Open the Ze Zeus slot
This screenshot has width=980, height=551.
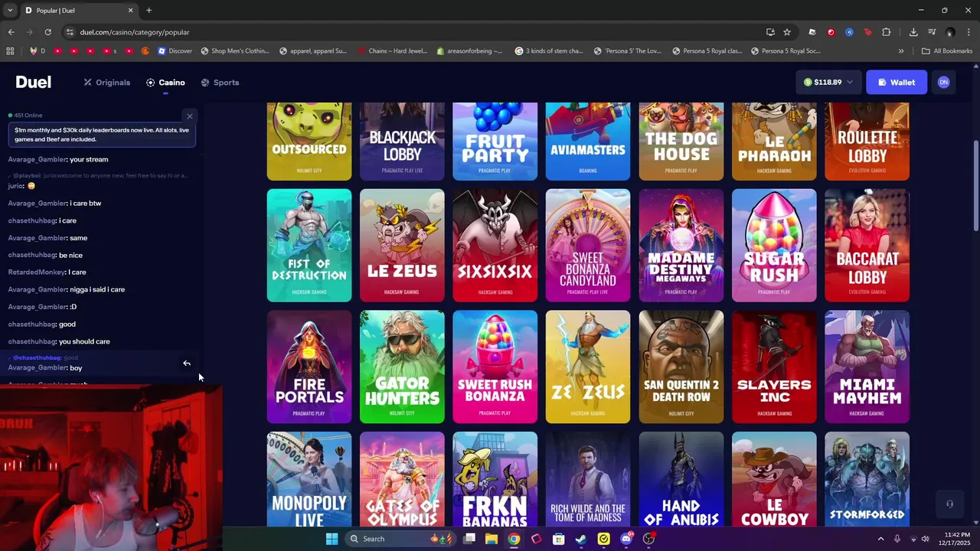click(x=588, y=367)
